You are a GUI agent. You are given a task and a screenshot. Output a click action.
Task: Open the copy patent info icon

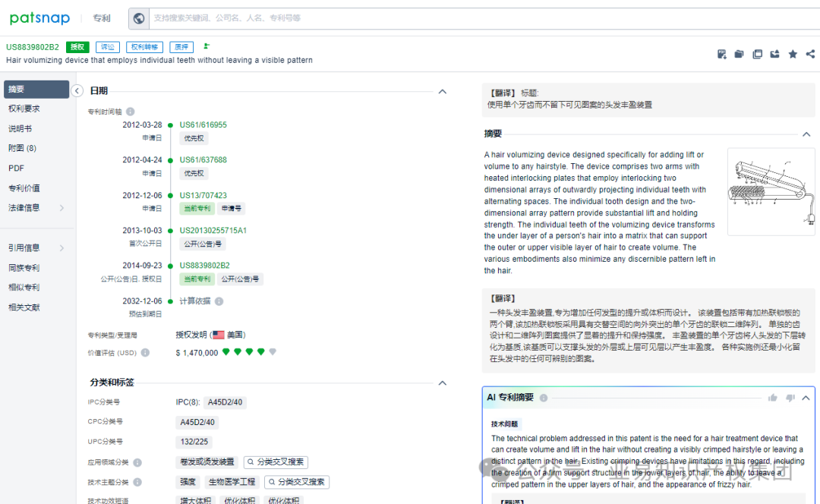click(757, 54)
